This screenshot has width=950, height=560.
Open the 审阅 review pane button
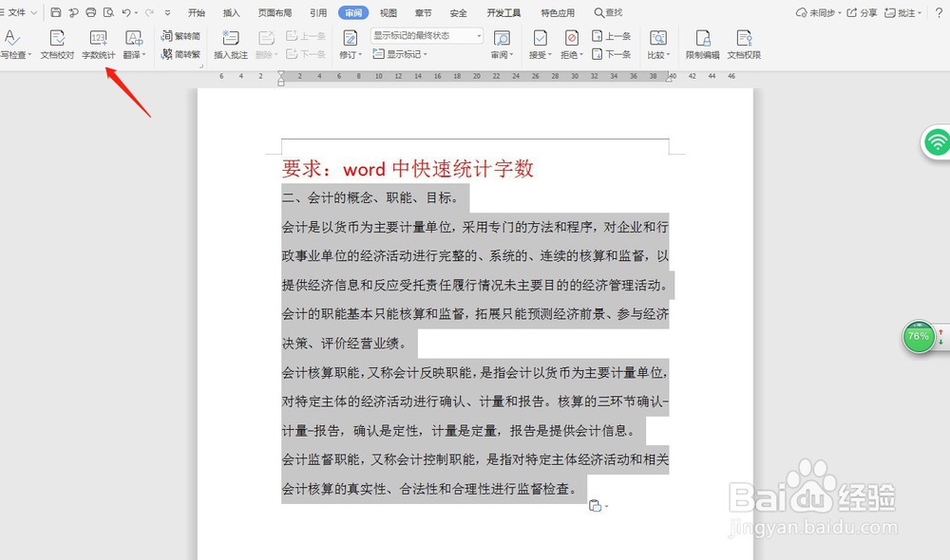[x=502, y=45]
